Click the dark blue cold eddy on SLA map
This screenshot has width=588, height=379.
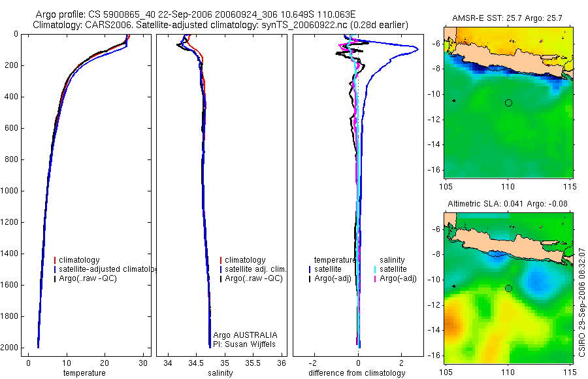pyautogui.click(x=536, y=281)
